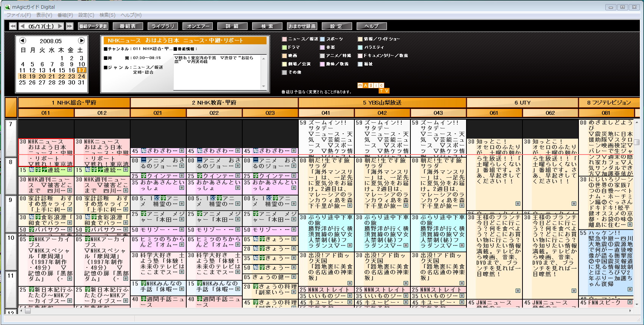Viewport: 644px width, 325px height.
Task: Open おまかせ録画 settings
Action: pos(302,26)
